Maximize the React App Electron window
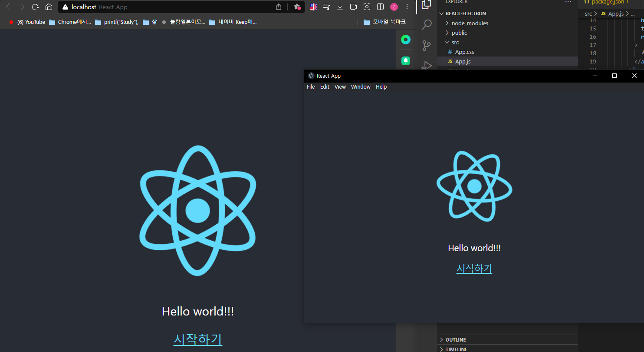This screenshot has width=644, height=352. click(614, 76)
